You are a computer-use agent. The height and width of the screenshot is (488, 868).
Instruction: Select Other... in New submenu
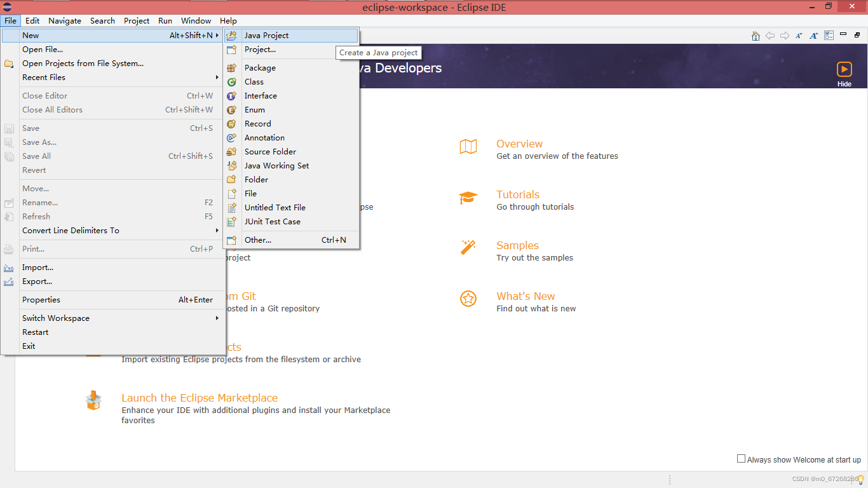(292, 240)
